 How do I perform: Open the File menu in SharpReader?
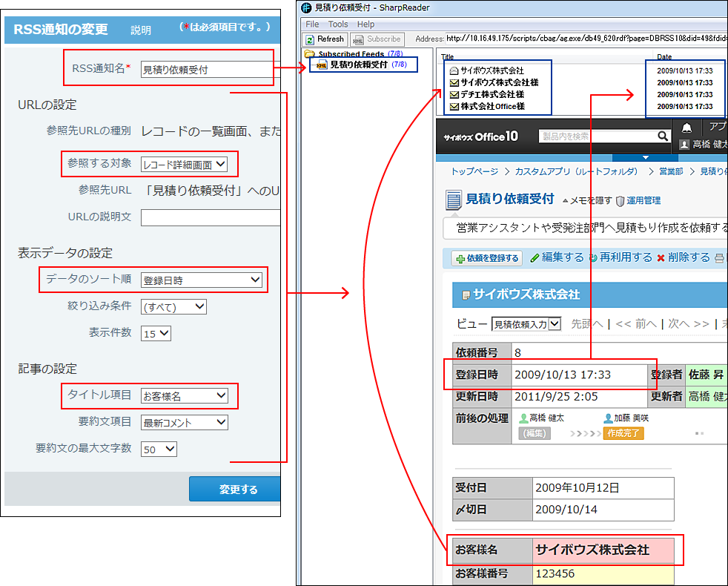pos(312,24)
